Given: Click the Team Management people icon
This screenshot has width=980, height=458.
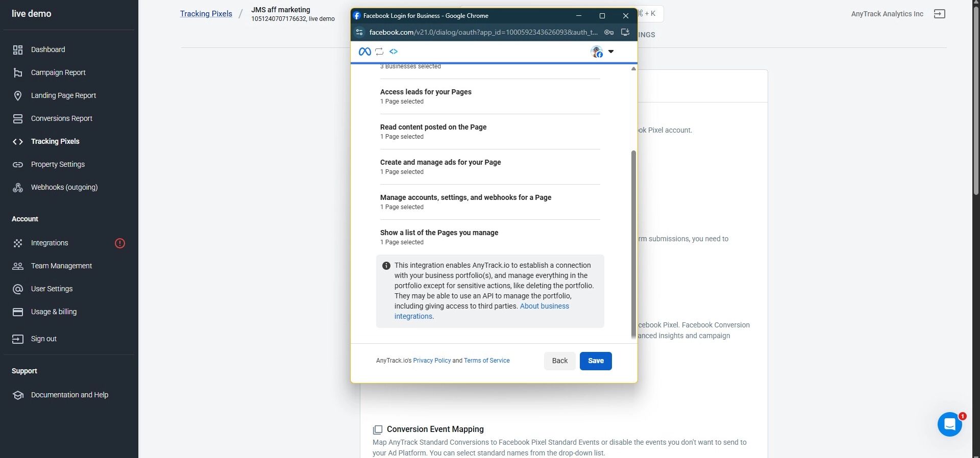Looking at the screenshot, I should click(x=18, y=266).
